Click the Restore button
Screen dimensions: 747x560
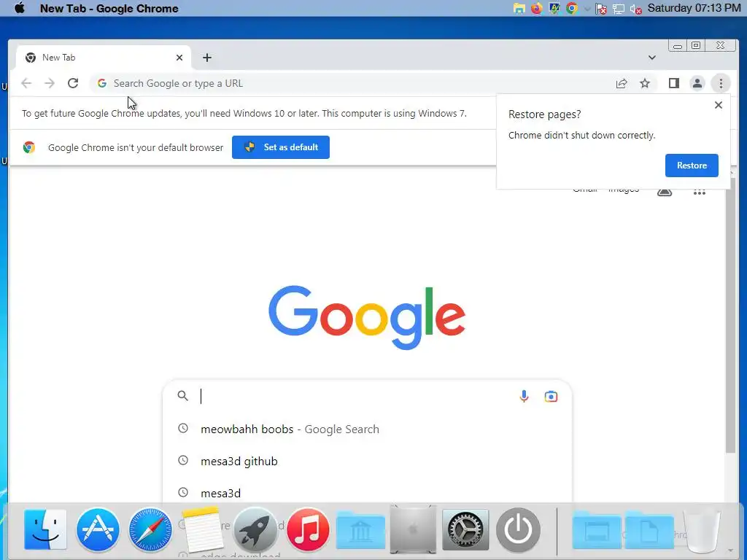tap(692, 166)
